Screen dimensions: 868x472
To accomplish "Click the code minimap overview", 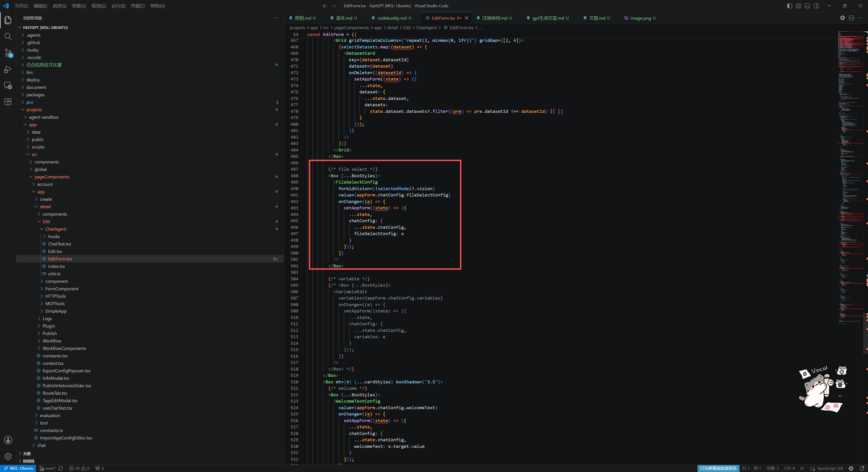I will 851,177.
